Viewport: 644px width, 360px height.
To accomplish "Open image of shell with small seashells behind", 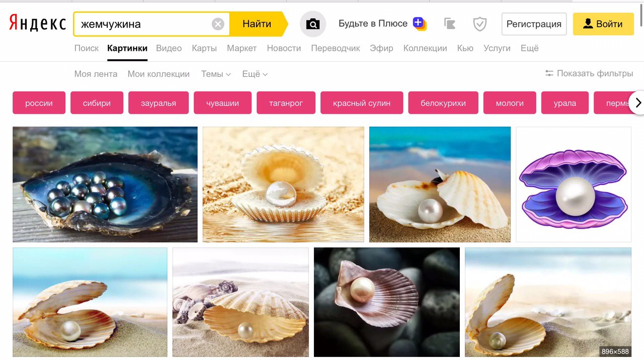I will click(240, 302).
